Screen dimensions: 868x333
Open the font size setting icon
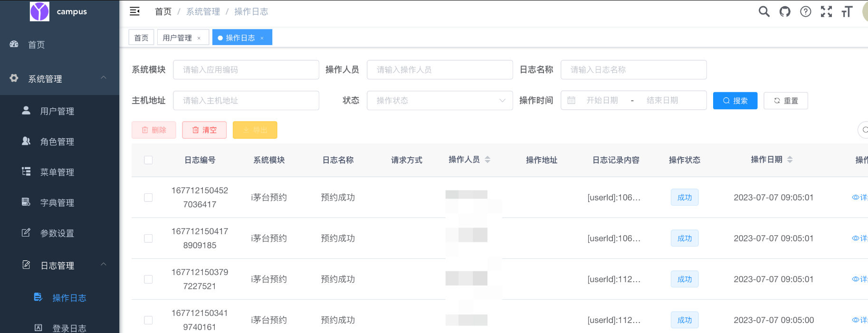[x=847, y=11]
